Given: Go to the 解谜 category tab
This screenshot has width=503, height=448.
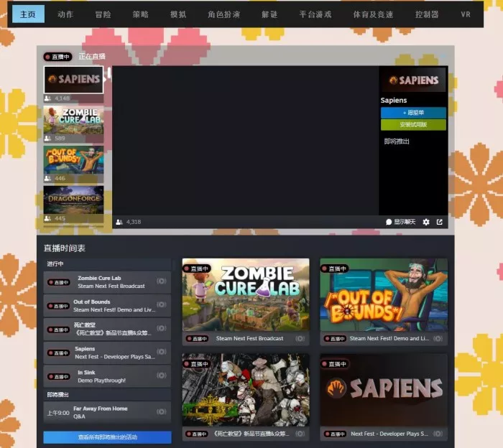Looking at the screenshot, I should pos(269,14).
